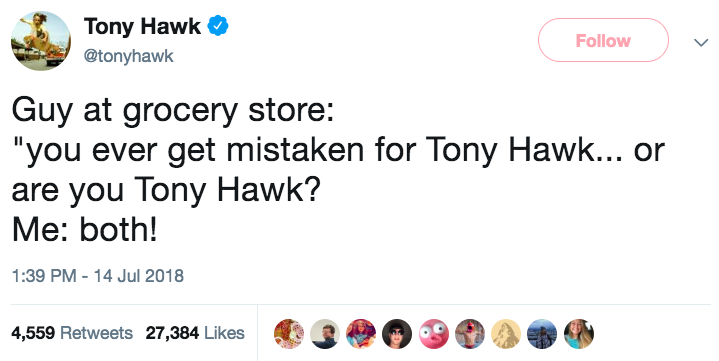Click the shirtless person liker avatar
Image resolution: width=719 pixels, height=361 pixels.
tap(470, 334)
